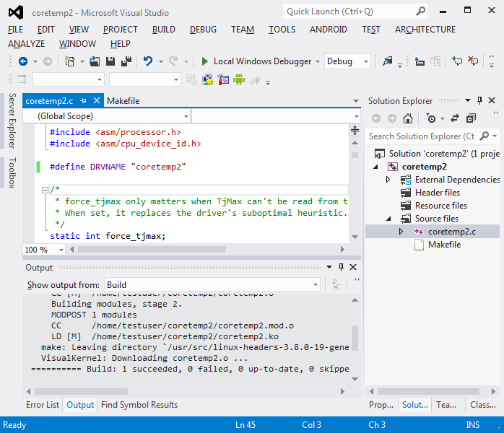
Task: Open the DEBUG menu
Action: click(203, 30)
